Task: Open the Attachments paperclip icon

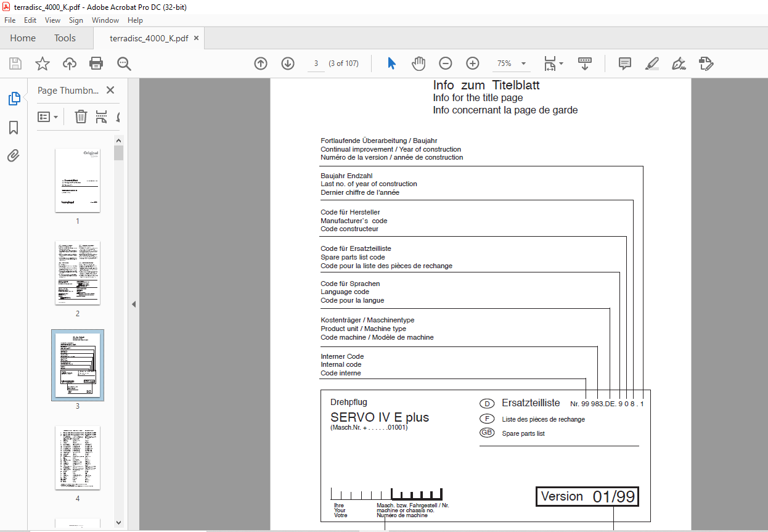Action: pos(14,156)
